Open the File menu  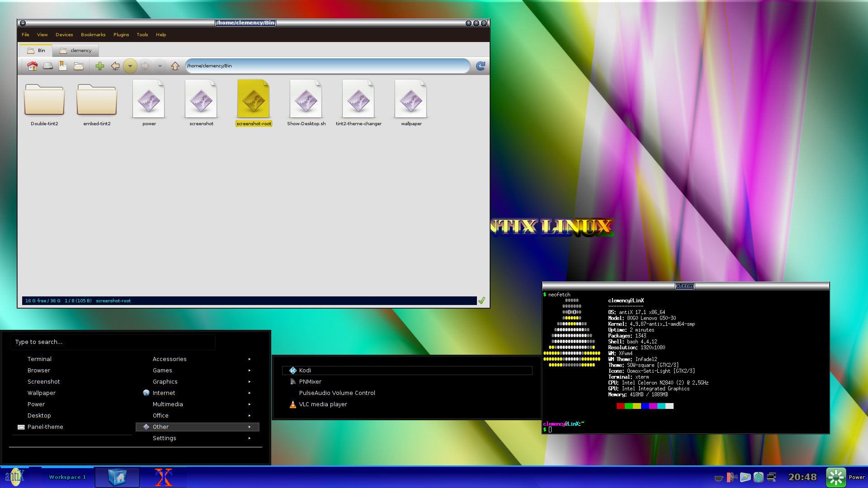click(25, 35)
